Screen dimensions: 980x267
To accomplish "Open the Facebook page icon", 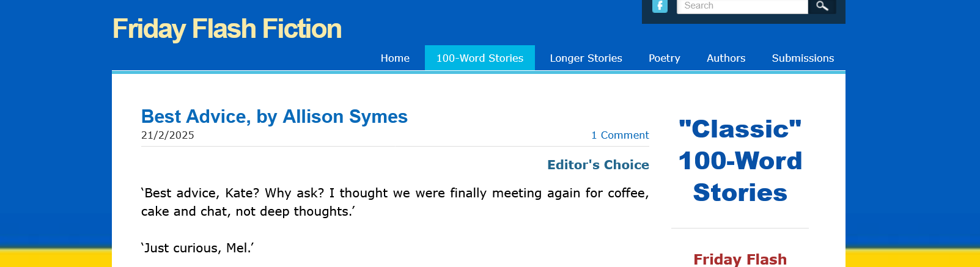I will 660,5.
